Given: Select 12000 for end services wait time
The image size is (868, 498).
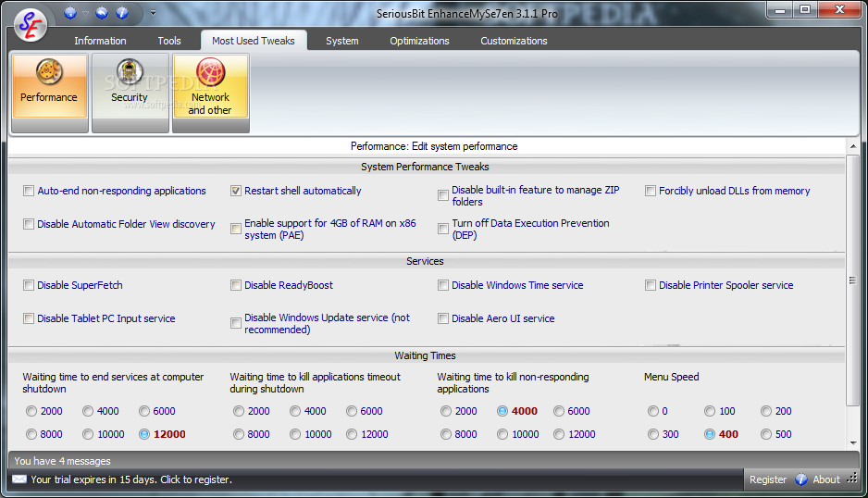Looking at the screenshot, I should [x=144, y=434].
